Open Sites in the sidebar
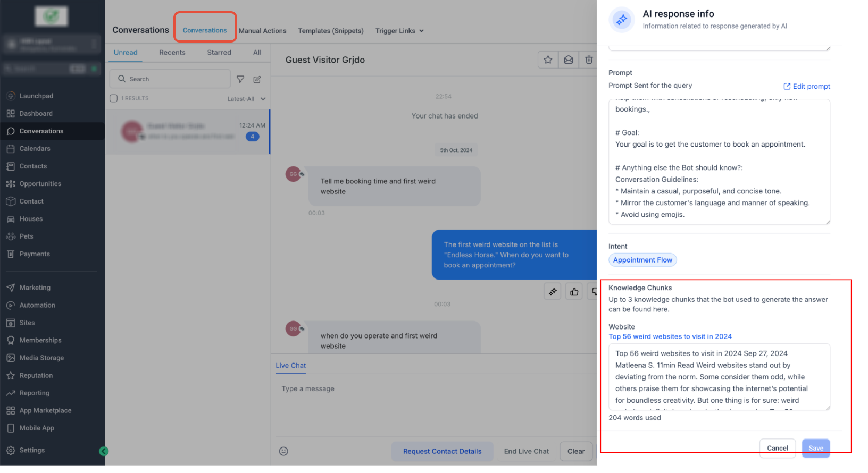868x473 pixels. (27, 323)
